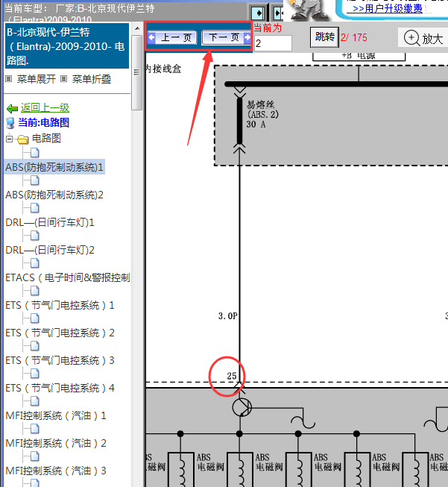Click document icon above MFI控制系统(汽油)2
448x487 pixels.
click(35, 429)
